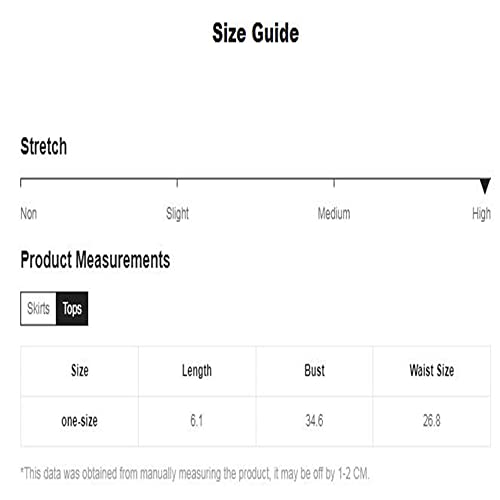Click the Medium stretch label
Viewport: 500px width, 500px height.
coord(334,214)
